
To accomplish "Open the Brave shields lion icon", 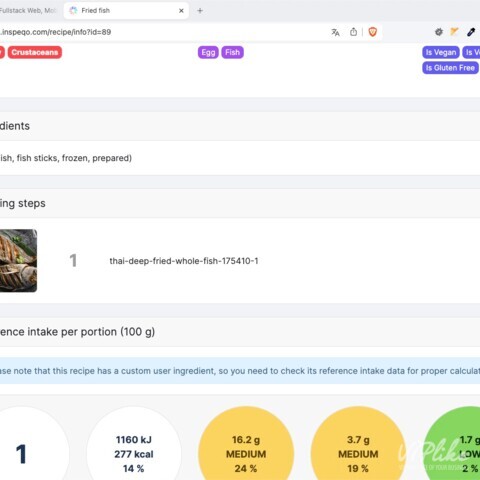I will tap(373, 32).
